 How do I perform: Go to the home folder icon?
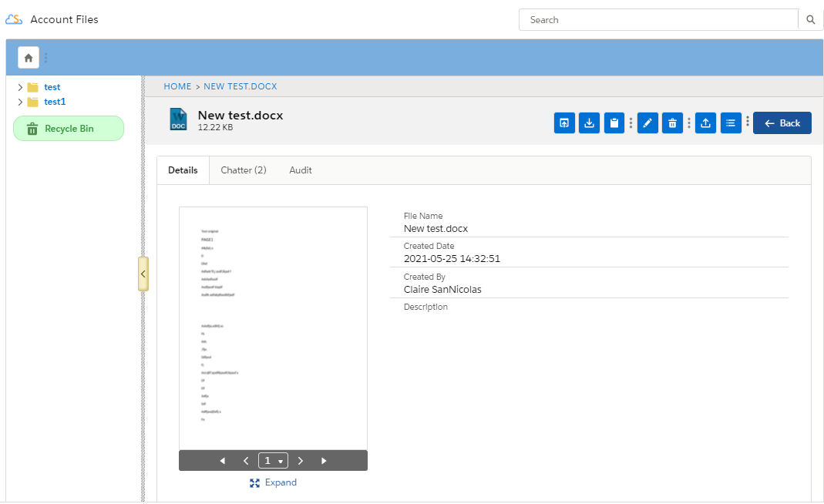[29, 58]
